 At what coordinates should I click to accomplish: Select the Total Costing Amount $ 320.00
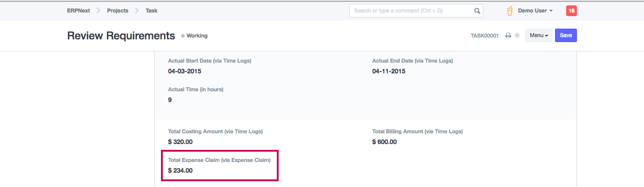click(x=180, y=142)
